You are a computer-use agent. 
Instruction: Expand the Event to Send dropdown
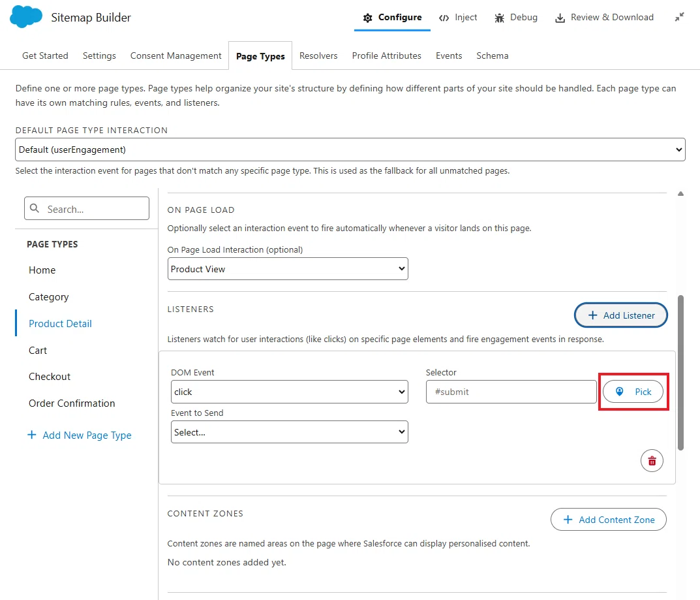[x=289, y=432]
